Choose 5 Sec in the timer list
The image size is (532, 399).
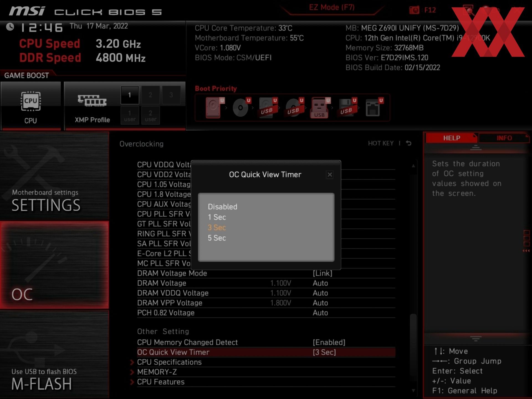[217, 238]
